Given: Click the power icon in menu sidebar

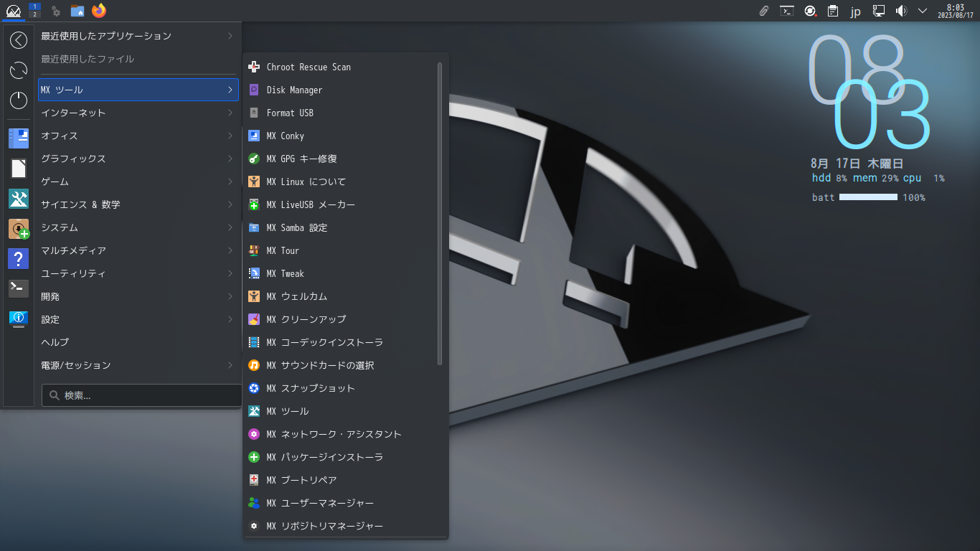Looking at the screenshot, I should click(19, 100).
